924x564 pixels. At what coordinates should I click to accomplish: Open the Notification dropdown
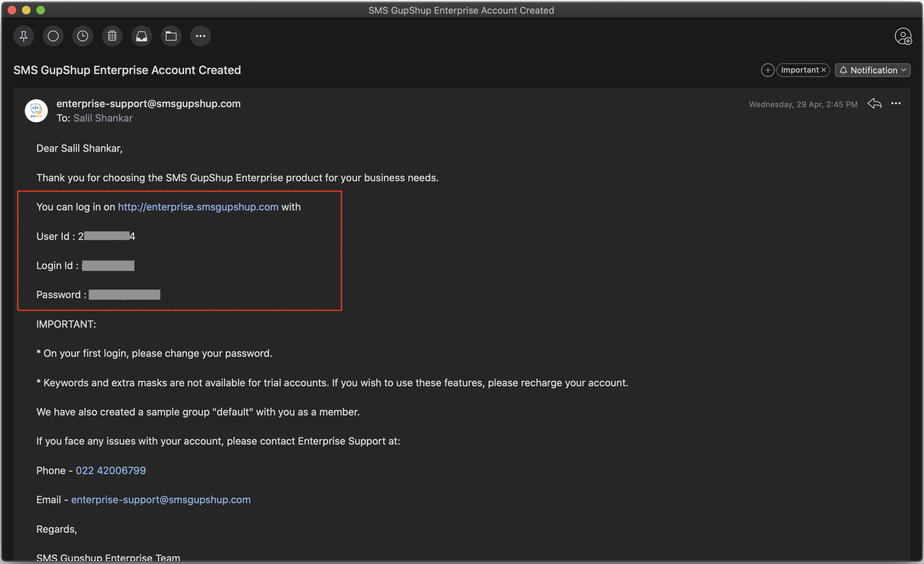tap(873, 70)
